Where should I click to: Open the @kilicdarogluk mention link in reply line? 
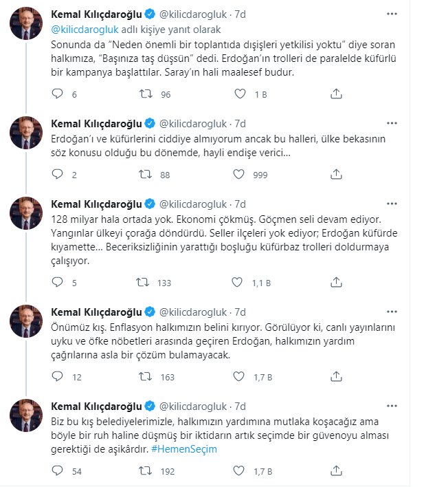pyautogui.click(x=85, y=30)
